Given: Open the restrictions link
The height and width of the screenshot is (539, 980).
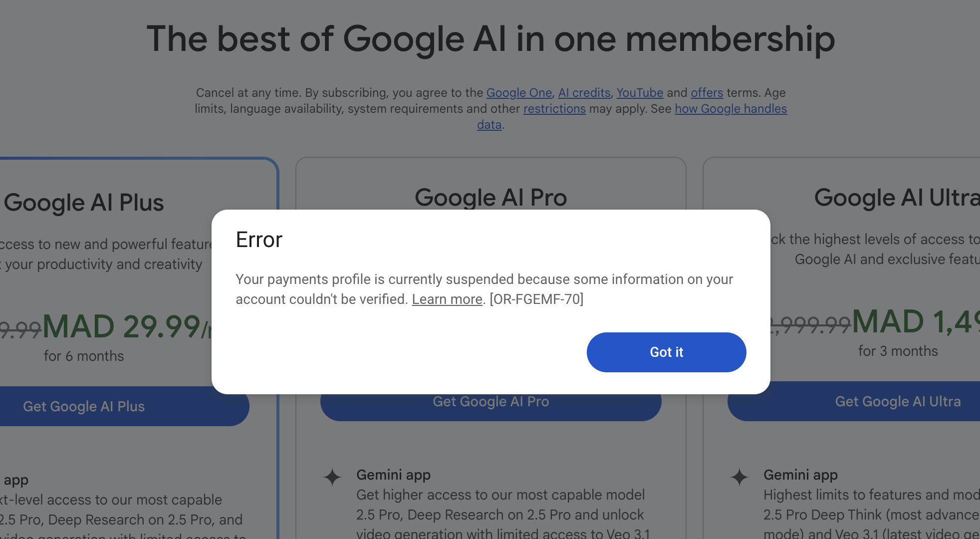Looking at the screenshot, I should (554, 109).
